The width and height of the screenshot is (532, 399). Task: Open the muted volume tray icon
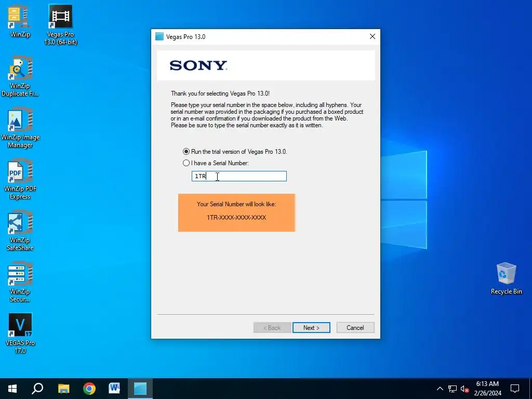point(464,389)
